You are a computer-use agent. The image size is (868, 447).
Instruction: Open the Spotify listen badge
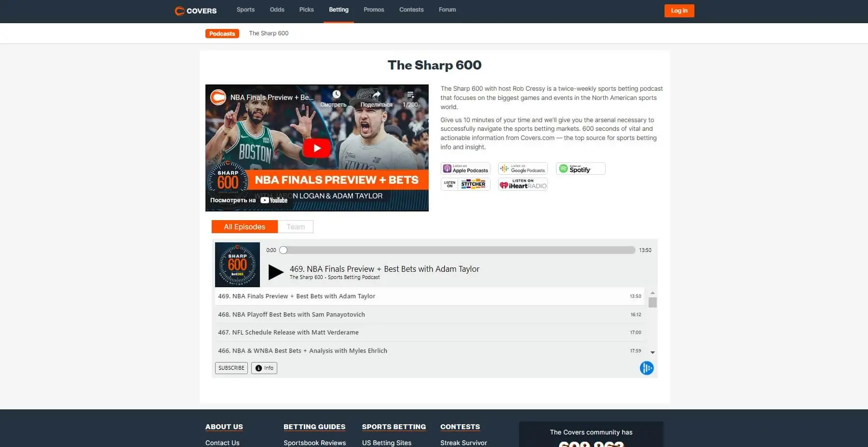click(x=580, y=168)
